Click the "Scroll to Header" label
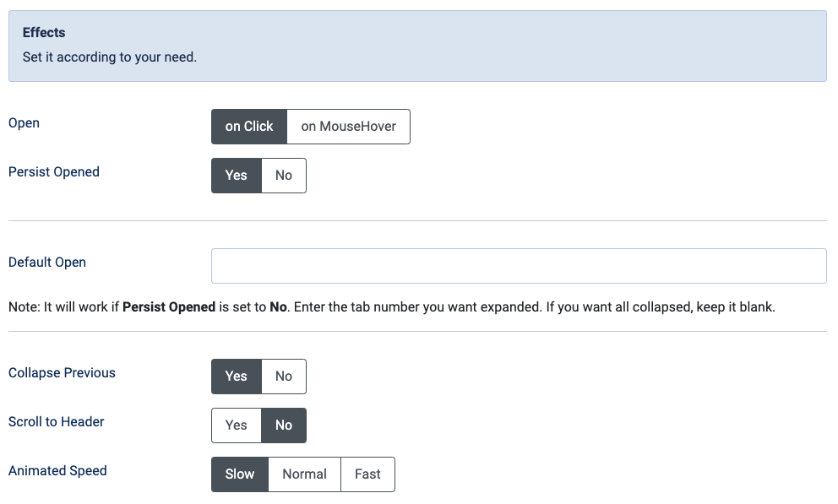The width and height of the screenshot is (838, 504). [x=57, y=422]
